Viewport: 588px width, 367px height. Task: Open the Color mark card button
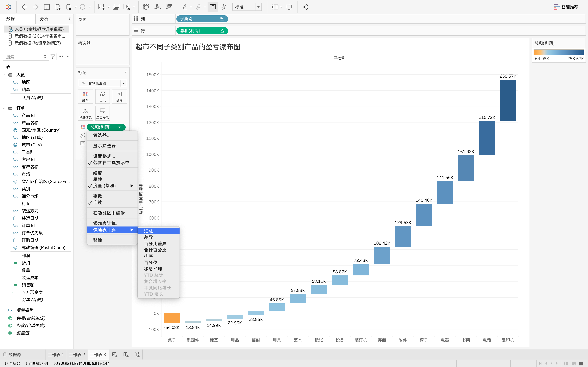pos(85,96)
